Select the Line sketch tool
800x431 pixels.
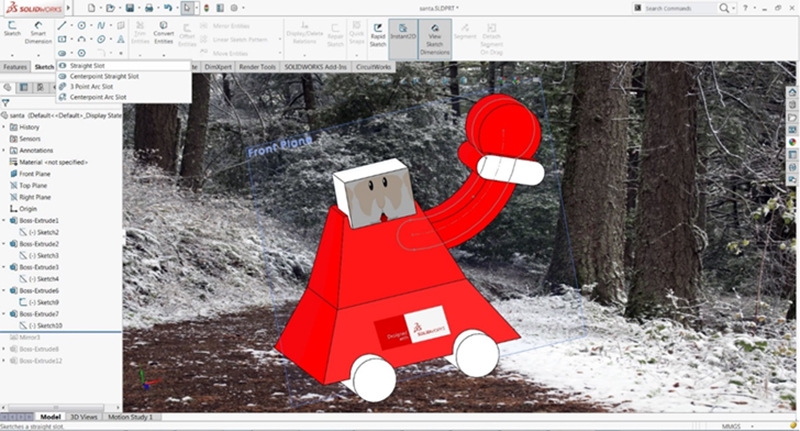[x=62, y=26]
